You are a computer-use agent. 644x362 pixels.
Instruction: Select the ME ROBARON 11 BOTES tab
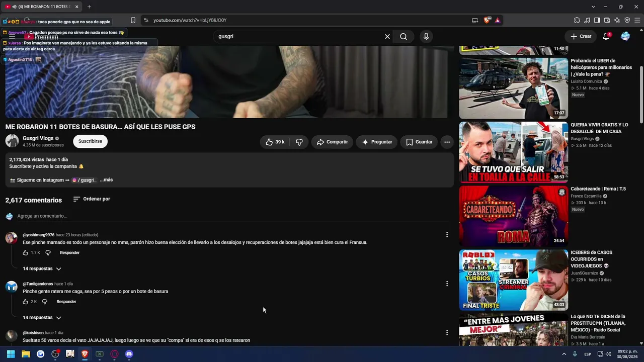pos(42,7)
